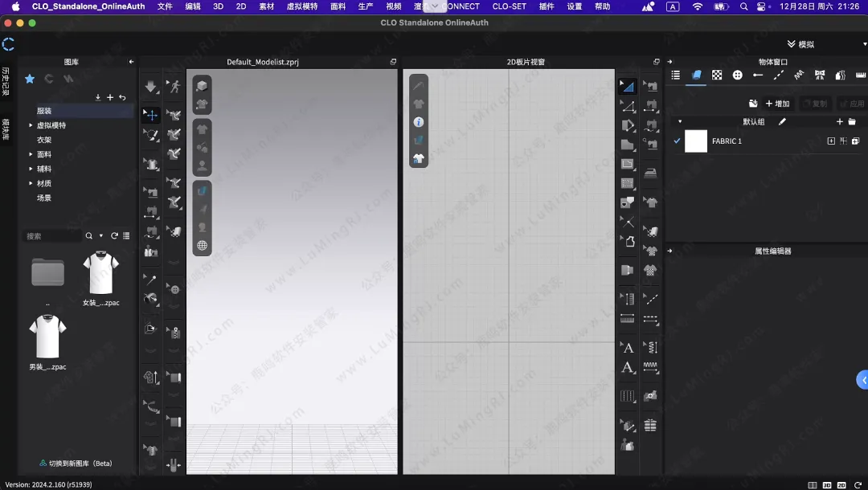
Task: Expand the 面料 library folder
Action: click(31, 154)
